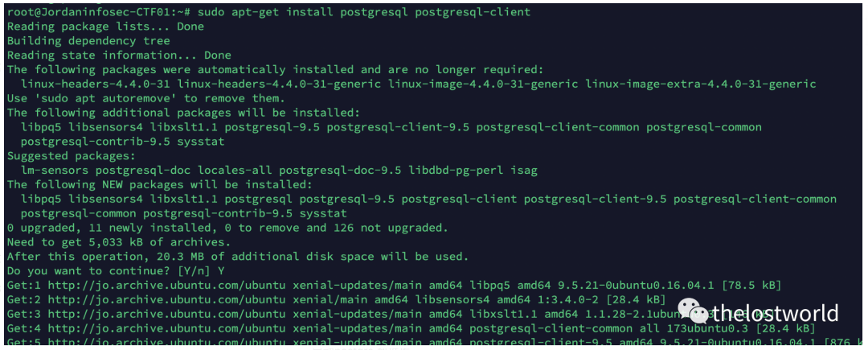
Task: Click the 'Need to get 5,033 kB' line
Action: (119, 242)
